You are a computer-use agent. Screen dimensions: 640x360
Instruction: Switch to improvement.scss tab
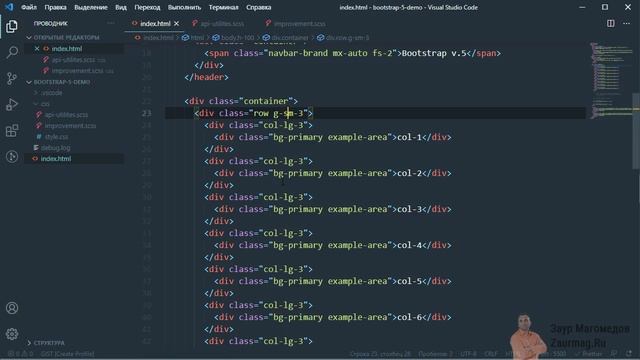tap(296, 24)
